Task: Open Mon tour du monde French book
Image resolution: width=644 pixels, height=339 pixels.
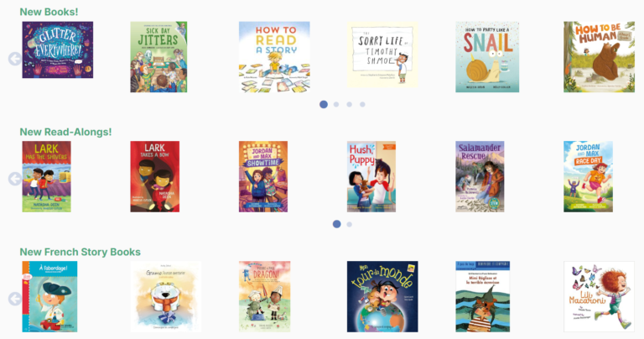Action: click(382, 297)
